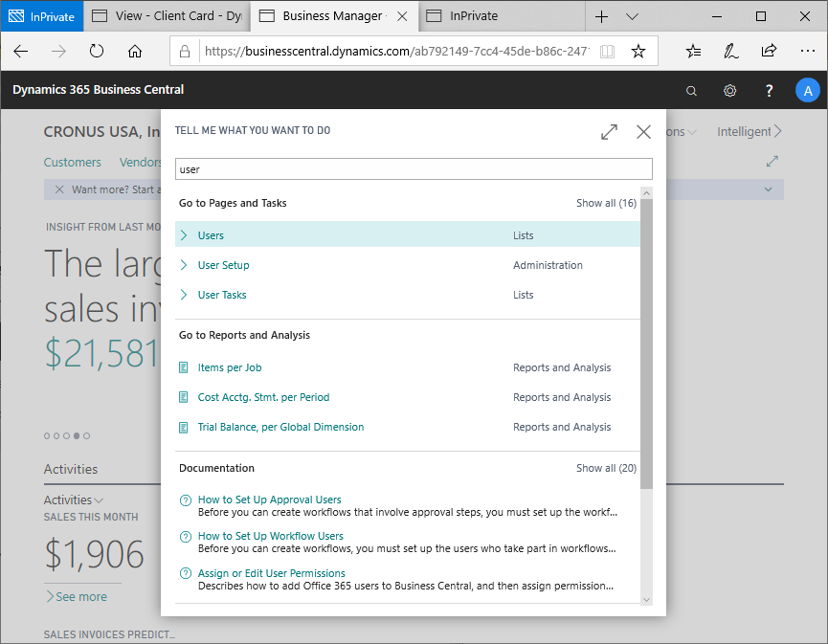Expand the Tell Me dialog to full size

pos(610,132)
